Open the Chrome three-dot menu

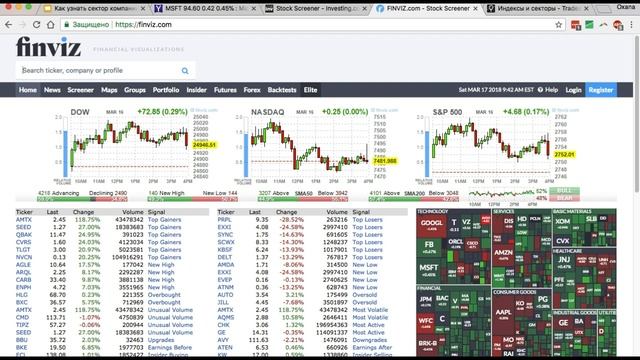click(631, 25)
